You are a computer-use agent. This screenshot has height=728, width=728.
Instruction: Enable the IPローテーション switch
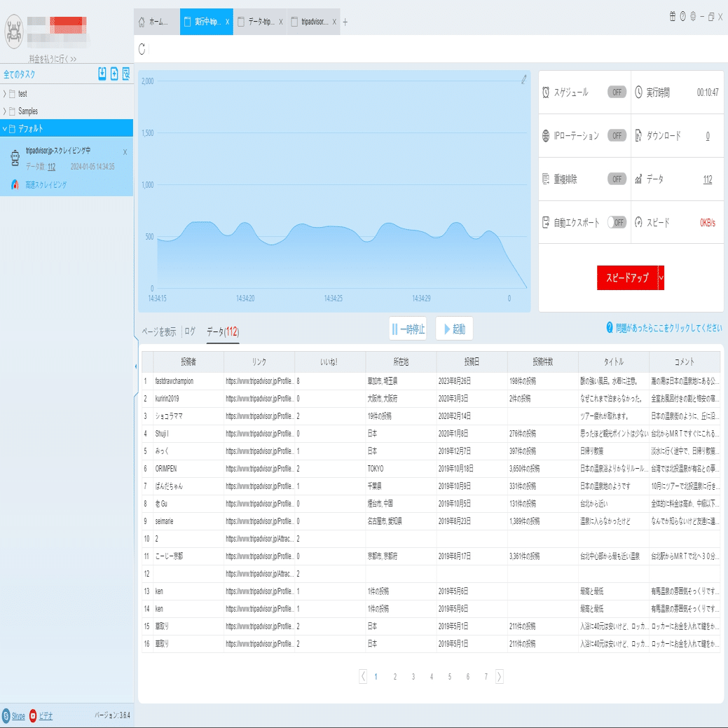[617, 135]
